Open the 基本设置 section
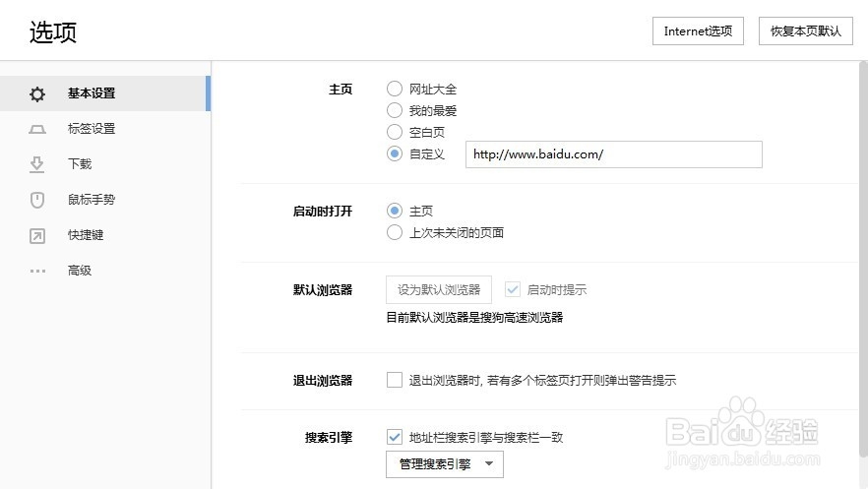This screenshot has height=489, width=868. pyautogui.click(x=105, y=93)
